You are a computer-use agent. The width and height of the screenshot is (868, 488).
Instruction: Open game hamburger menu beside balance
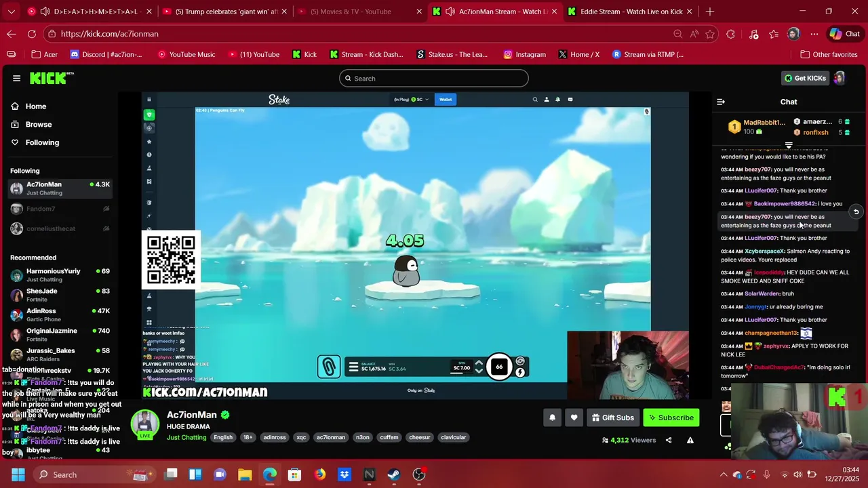point(353,367)
